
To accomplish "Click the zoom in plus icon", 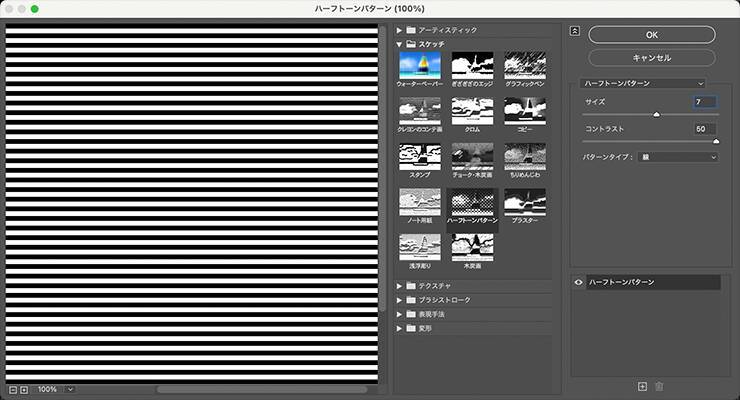I will coord(24,389).
